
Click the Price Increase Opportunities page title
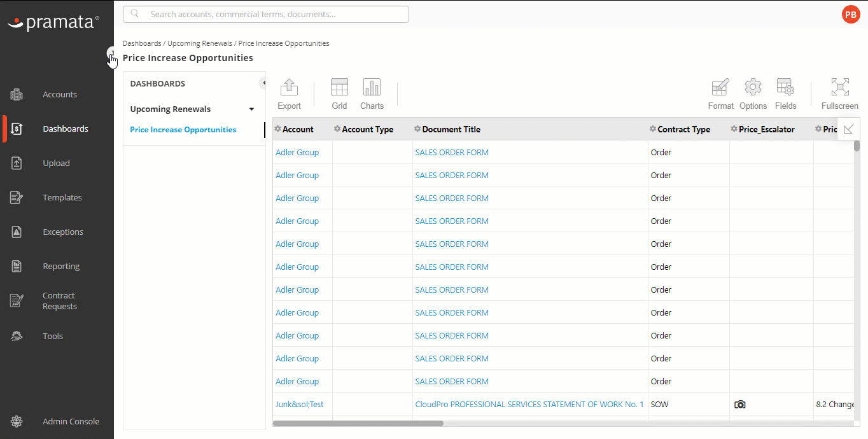pyautogui.click(x=188, y=58)
